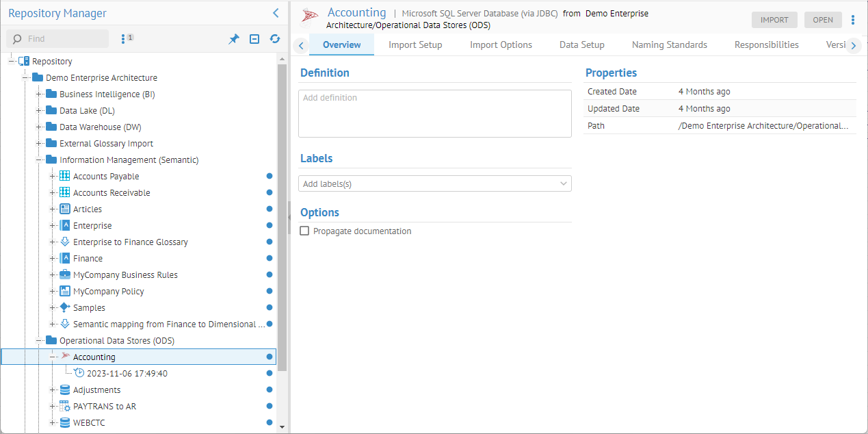Open the Naming Standards tab
This screenshot has height=434, width=868.
coord(669,45)
